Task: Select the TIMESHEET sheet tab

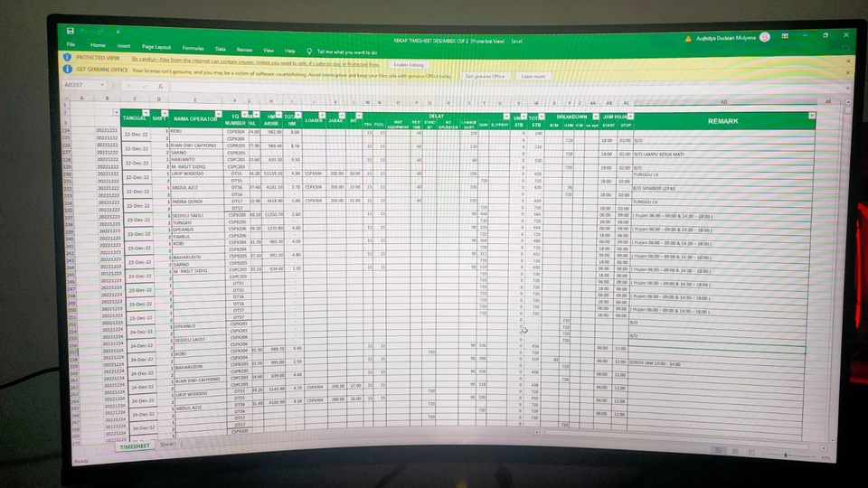Action: (135, 446)
